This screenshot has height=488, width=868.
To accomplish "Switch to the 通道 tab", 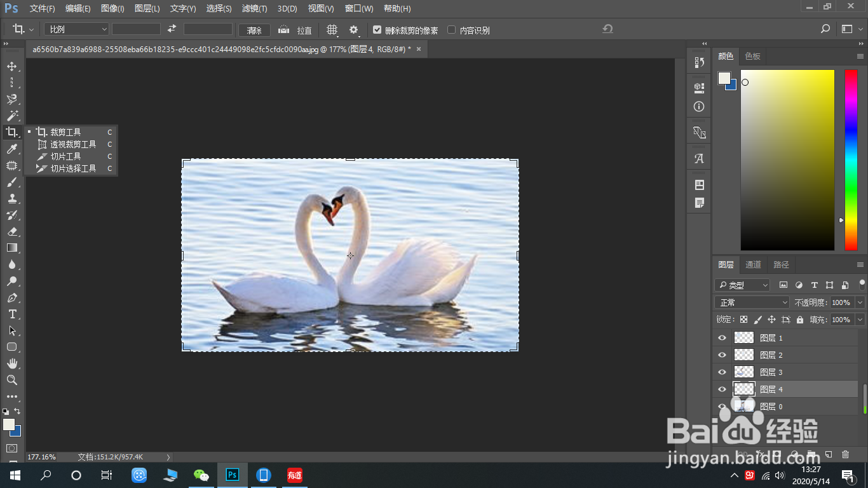I will [x=754, y=264].
